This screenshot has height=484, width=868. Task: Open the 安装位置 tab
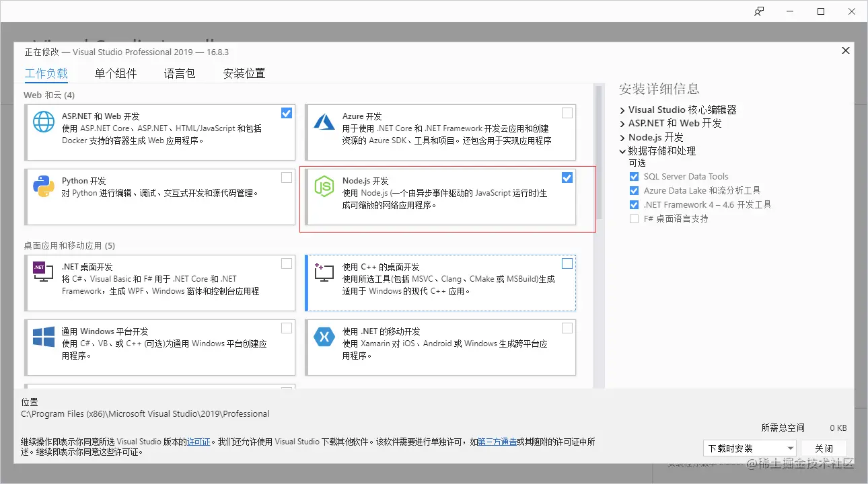(244, 74)
